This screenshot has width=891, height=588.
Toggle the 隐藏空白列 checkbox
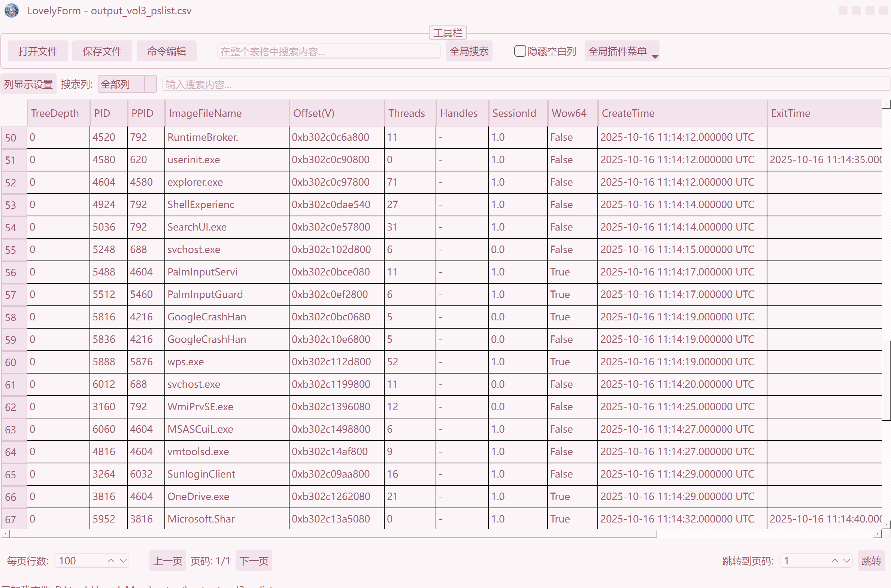click(x=519, y=51)
